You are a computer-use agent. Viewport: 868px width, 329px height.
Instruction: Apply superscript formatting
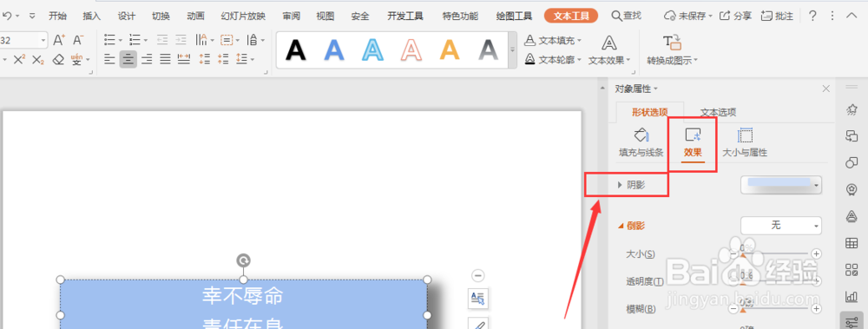(19, 59)
